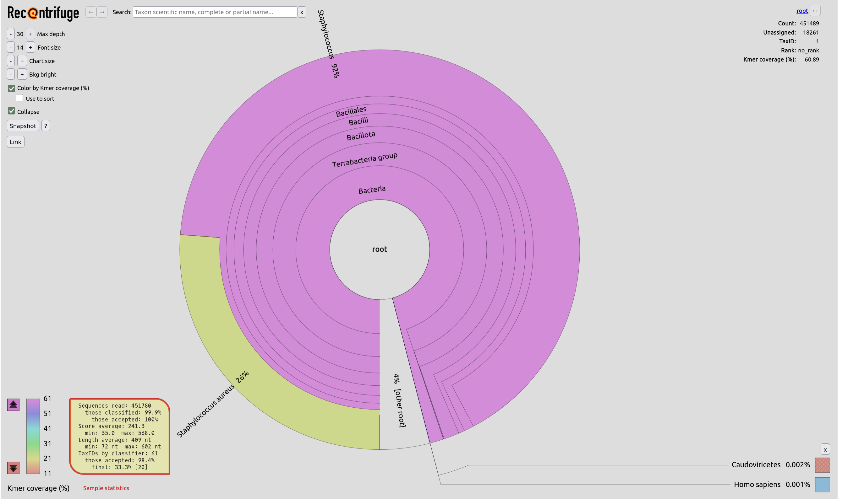Focus the taxon search input field
Viewport: 842px width, 504px height.
pos(215,12)
